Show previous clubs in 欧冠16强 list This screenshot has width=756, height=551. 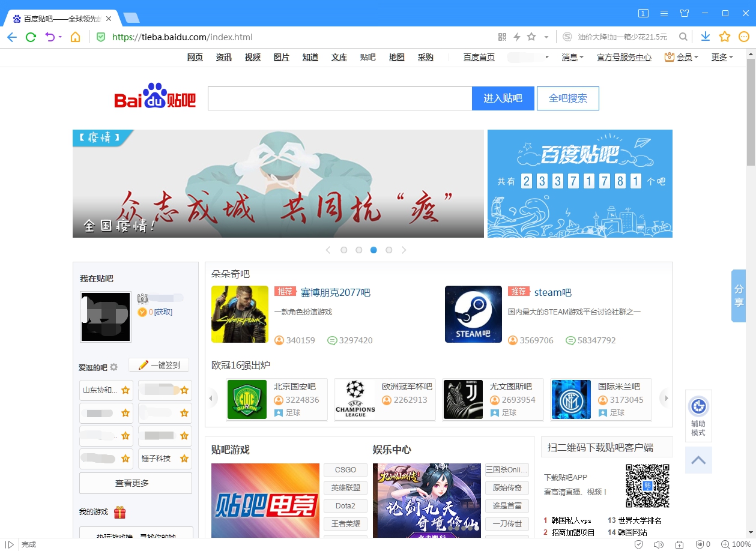point(211,397)
